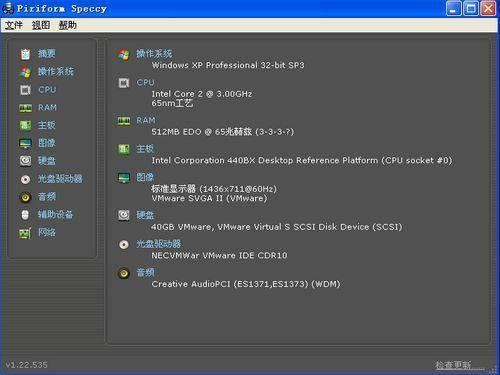
Task: Open the 图像 heading link in main panel
Action: [145, 177]
